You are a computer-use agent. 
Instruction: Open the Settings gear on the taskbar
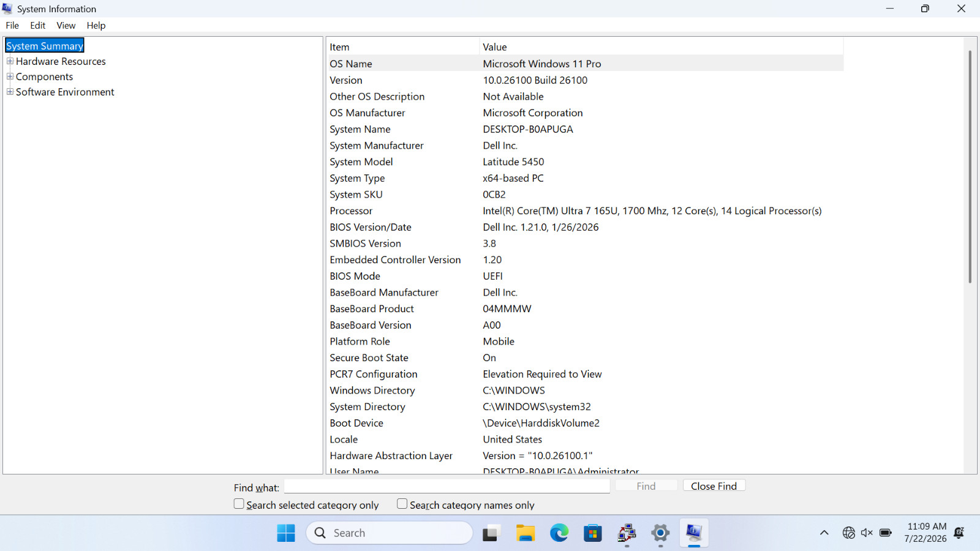click(660, 533)
